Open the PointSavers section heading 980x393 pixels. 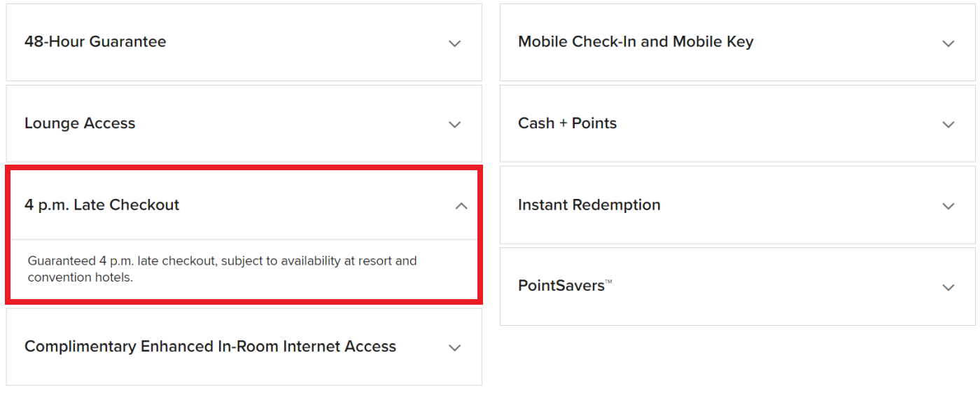[x=561, y=286]
